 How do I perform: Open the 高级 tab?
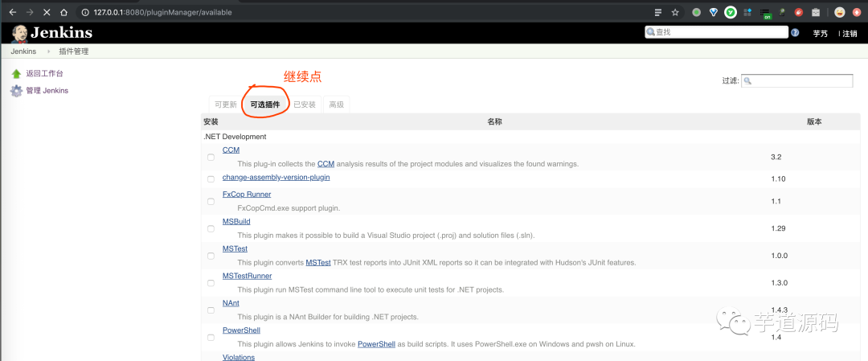(x=337, y=105)
